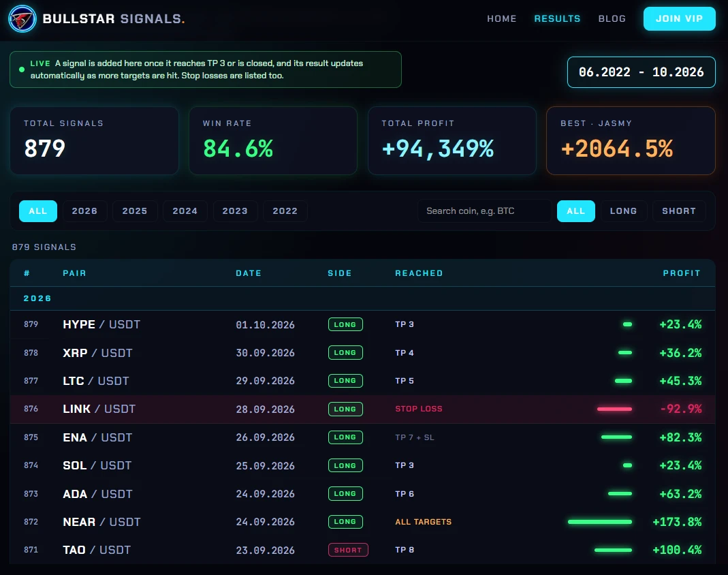Click the NEAR row's long green profit bar
Screen dimensions: 728x575
[x=600, y=522]
